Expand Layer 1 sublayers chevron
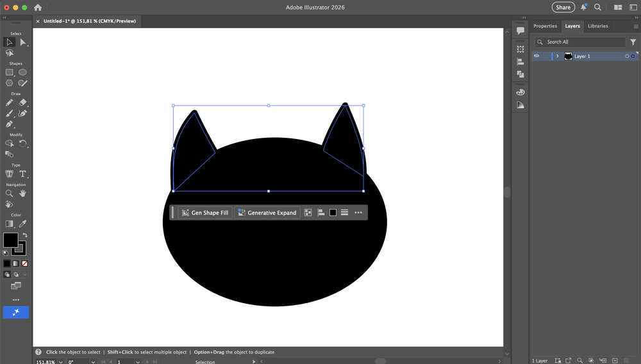Image resolution: width=641 pixels, height=364 pixels. 557,56
